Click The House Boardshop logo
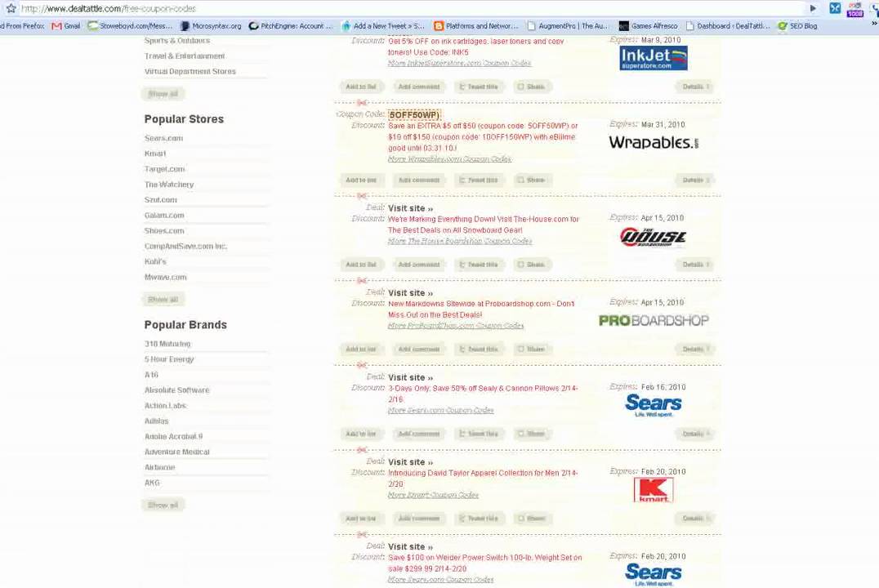The image size is (879, 588). pyautogui.click(x=653, y=237)
